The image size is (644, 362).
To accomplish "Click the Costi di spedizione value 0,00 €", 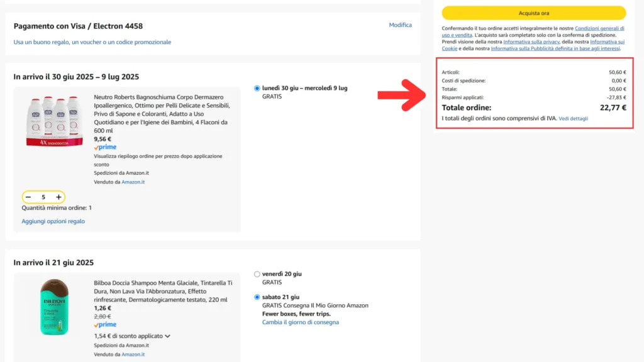I will coord(619,81).
